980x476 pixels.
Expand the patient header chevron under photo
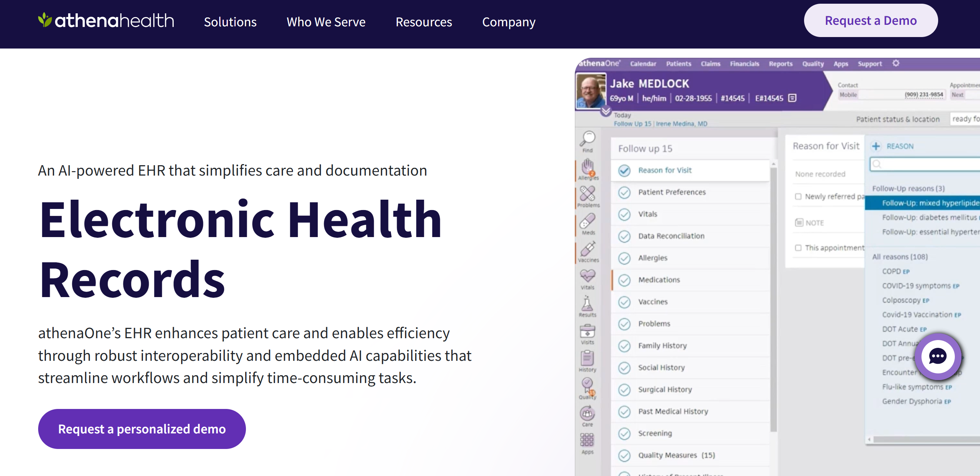point(606,111)
